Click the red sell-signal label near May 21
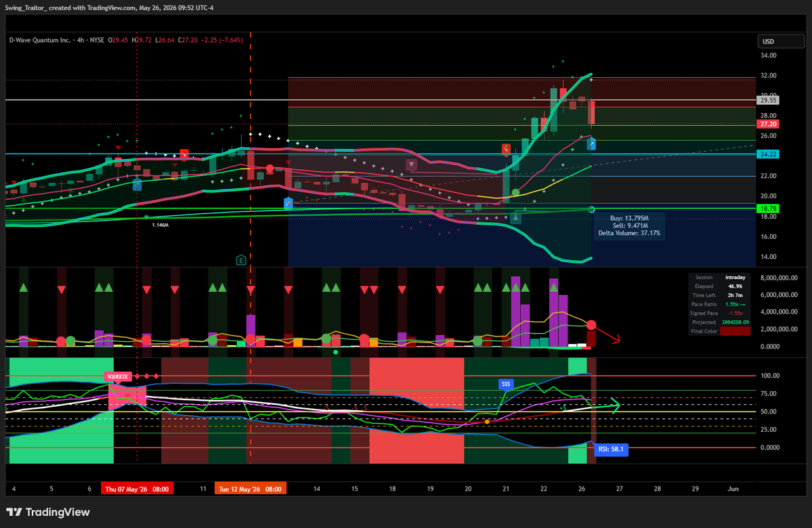Screen dimensions: 812x528 pos(506,149)
